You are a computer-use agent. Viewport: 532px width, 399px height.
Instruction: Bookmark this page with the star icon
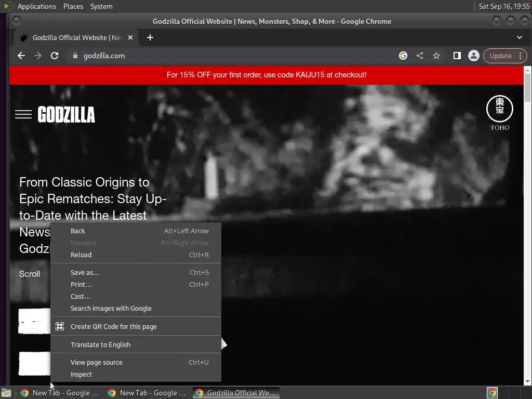(436, 56)
